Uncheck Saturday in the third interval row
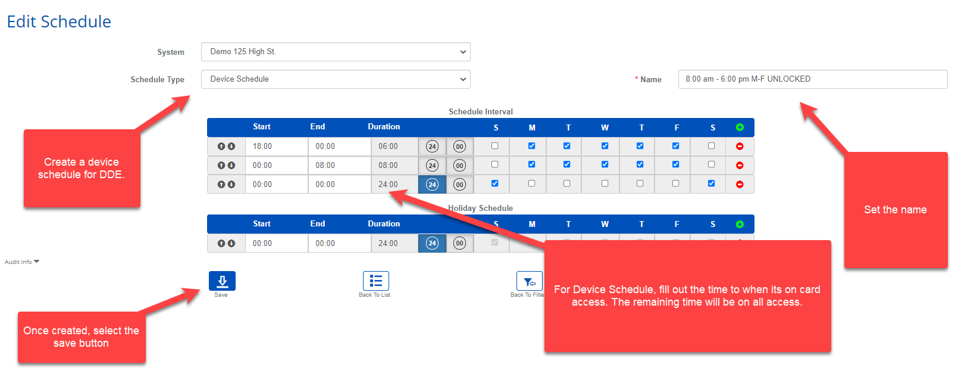 (x=711, y=184)
